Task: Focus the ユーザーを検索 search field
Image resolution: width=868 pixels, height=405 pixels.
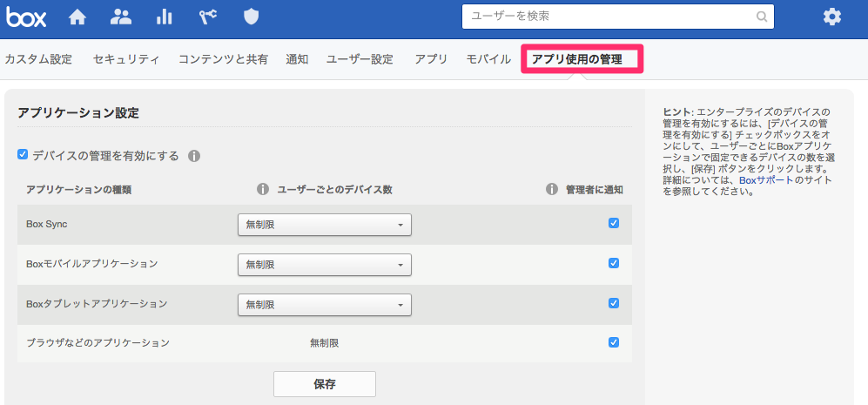Action: tap(609, 16)
